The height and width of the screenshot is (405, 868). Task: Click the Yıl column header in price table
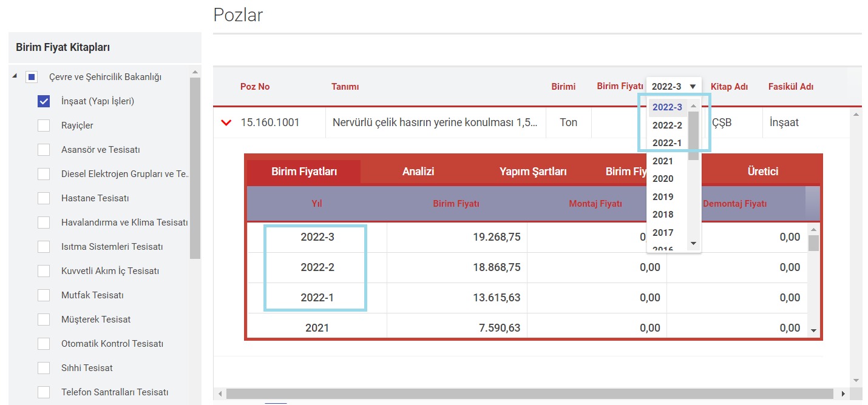click(316, 204)
